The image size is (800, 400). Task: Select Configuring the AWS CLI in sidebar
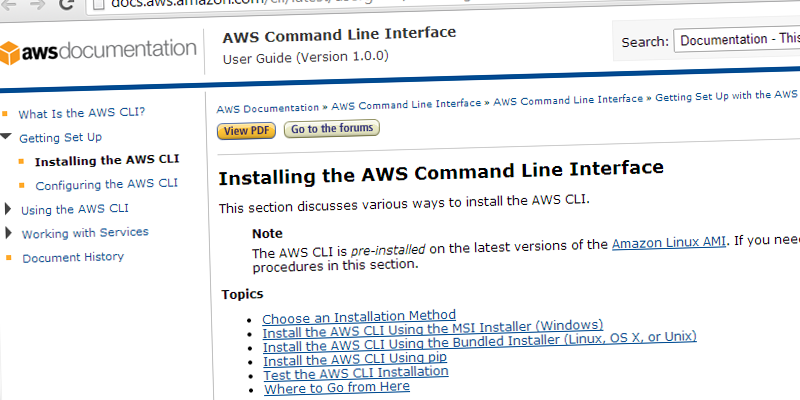tap(106, 184)
